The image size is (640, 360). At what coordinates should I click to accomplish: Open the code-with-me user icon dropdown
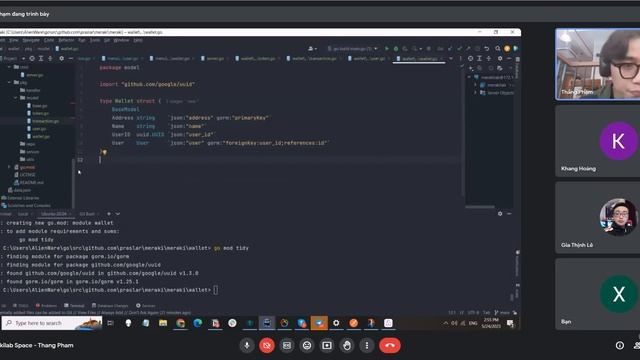tap(312, 49)
